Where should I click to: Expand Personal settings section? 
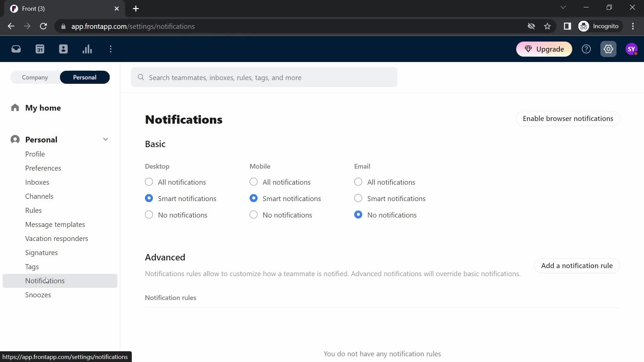106,139
